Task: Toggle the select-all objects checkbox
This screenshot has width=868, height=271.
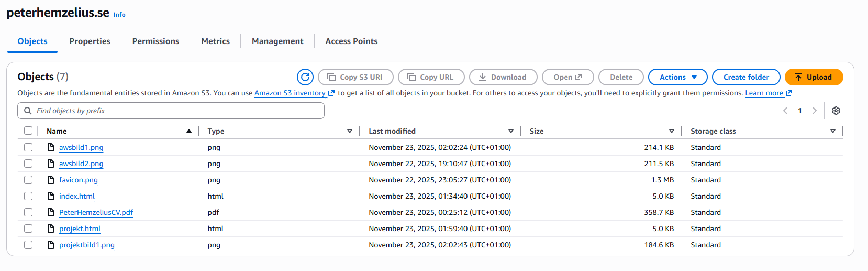Action: point(28,131)
